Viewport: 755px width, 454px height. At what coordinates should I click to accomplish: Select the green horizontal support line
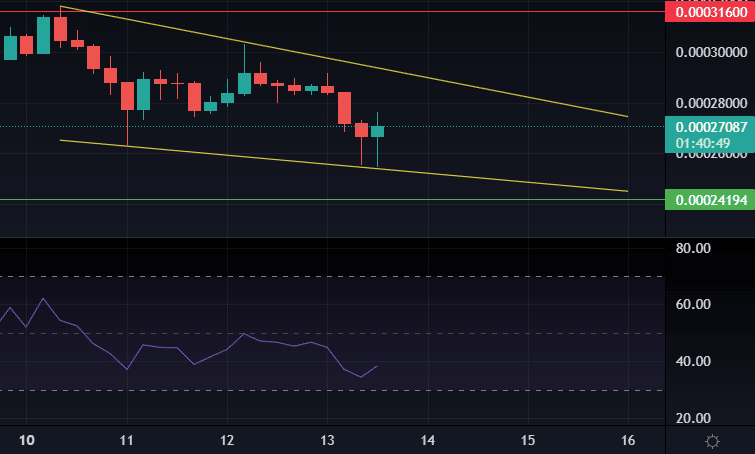(332, 199)
